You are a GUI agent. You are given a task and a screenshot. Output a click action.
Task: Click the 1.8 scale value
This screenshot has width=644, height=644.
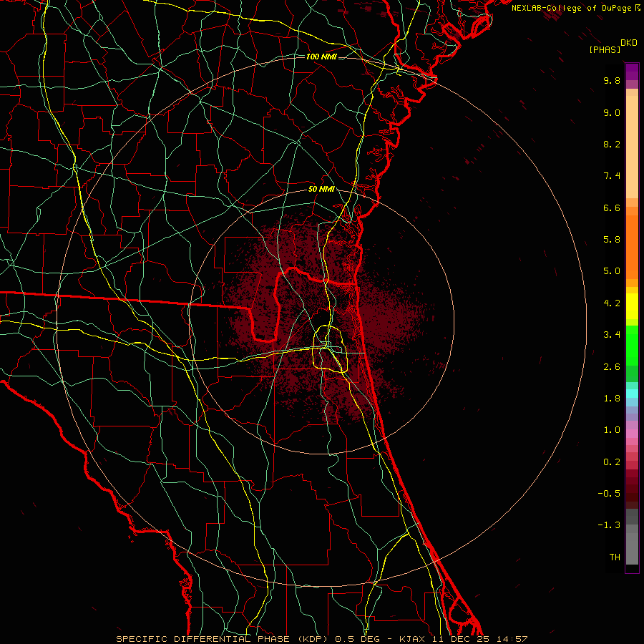click(x=612, y=399)
